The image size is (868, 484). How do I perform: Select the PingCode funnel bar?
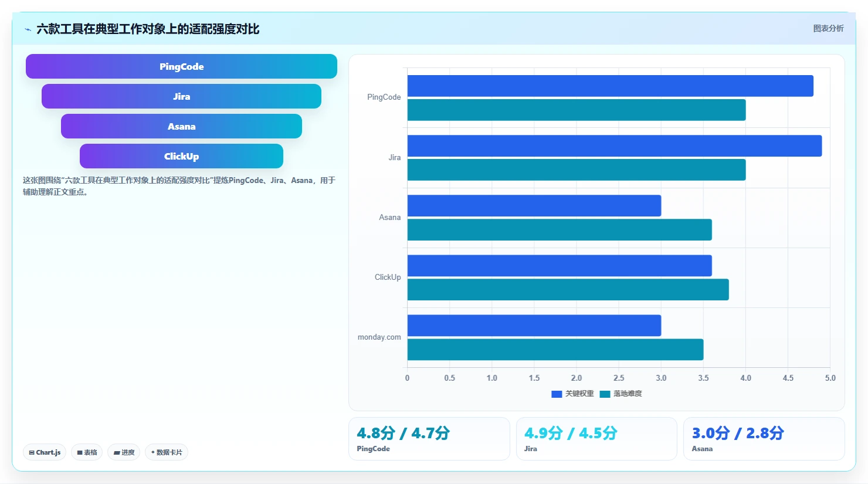181,66
